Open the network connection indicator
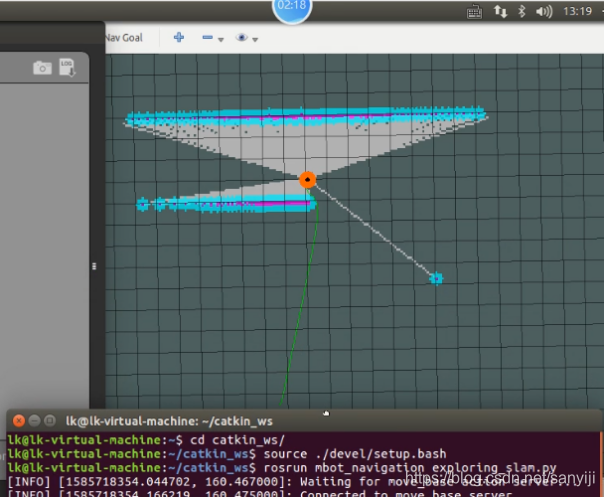 tap(500, 12)
